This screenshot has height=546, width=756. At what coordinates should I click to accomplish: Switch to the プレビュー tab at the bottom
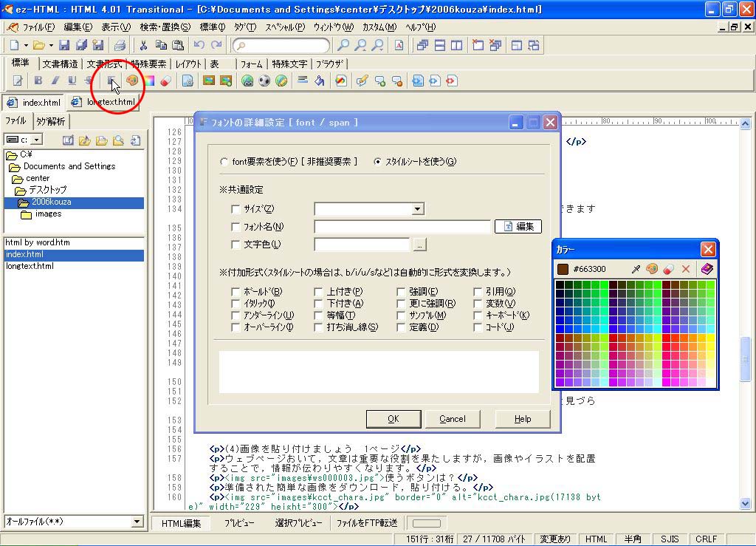click(x=239, y=523)
